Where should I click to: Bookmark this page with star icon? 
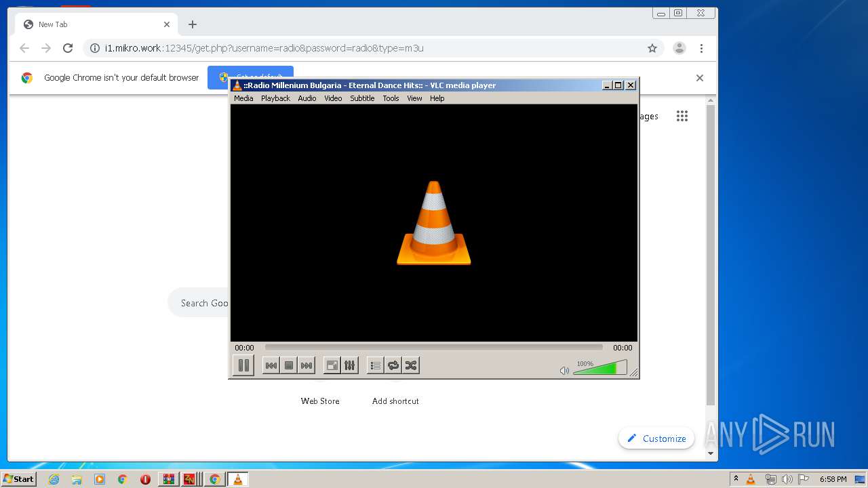click(x=652, y=48)
